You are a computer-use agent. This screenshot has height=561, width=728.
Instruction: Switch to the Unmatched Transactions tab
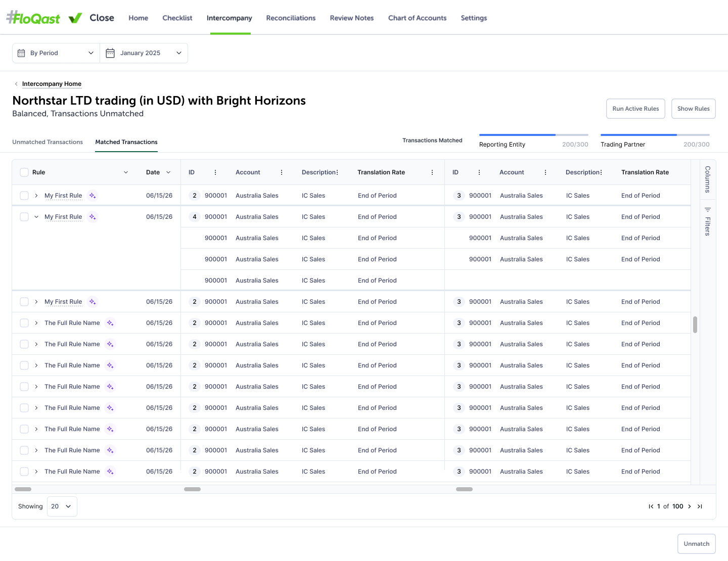pyautogui.click(x=48, y=142)
